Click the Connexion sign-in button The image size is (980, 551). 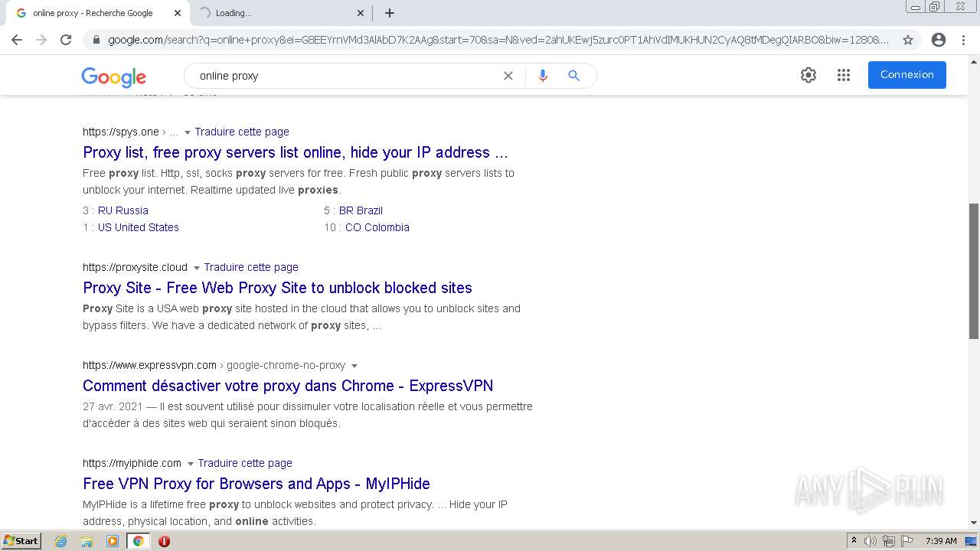[907, 75]
